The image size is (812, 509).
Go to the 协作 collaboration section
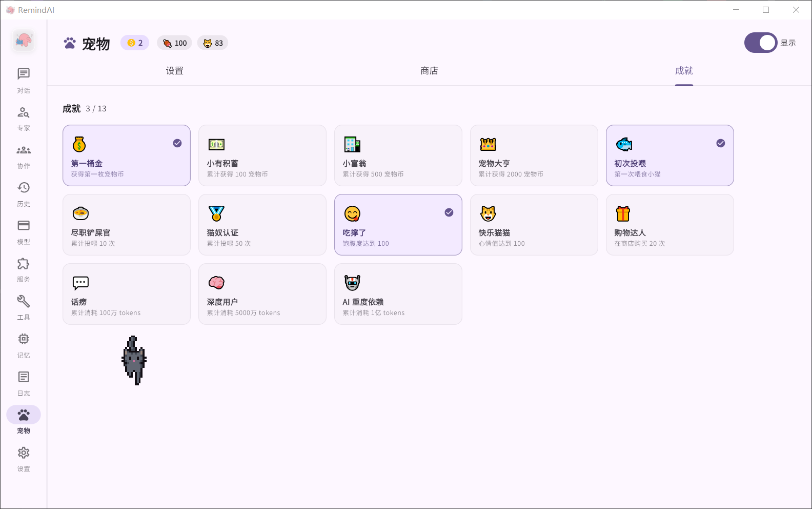click(x=24, y=156)
